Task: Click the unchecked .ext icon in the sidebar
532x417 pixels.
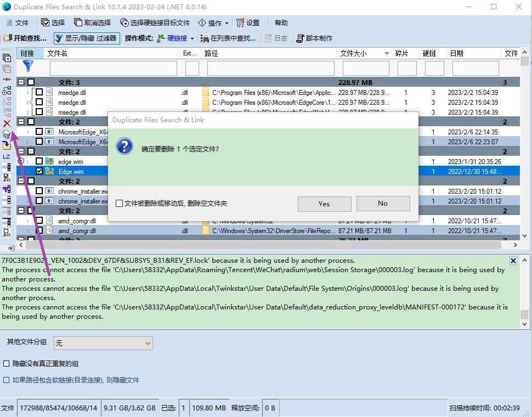Action: click(x=7, y=233)
